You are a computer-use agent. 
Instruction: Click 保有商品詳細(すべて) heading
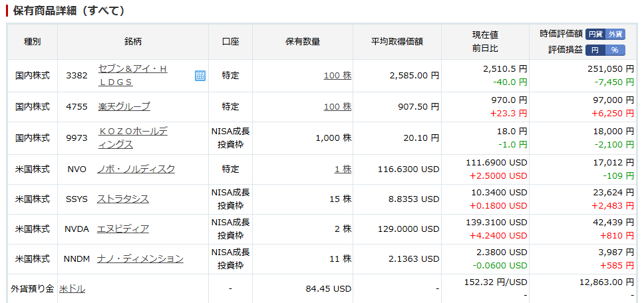coord(69,11)
